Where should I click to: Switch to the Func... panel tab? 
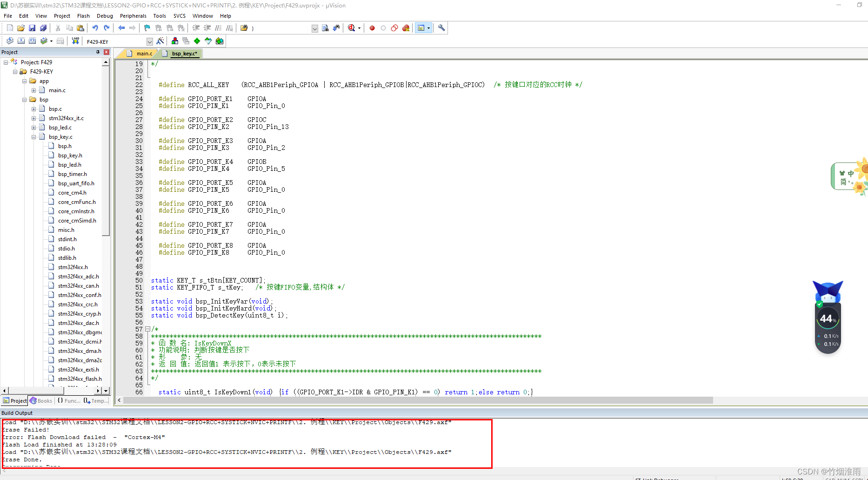click(69, 401)
